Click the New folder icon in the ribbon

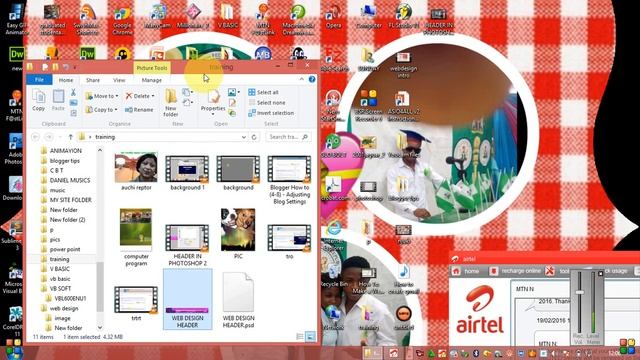pos(171,102)
